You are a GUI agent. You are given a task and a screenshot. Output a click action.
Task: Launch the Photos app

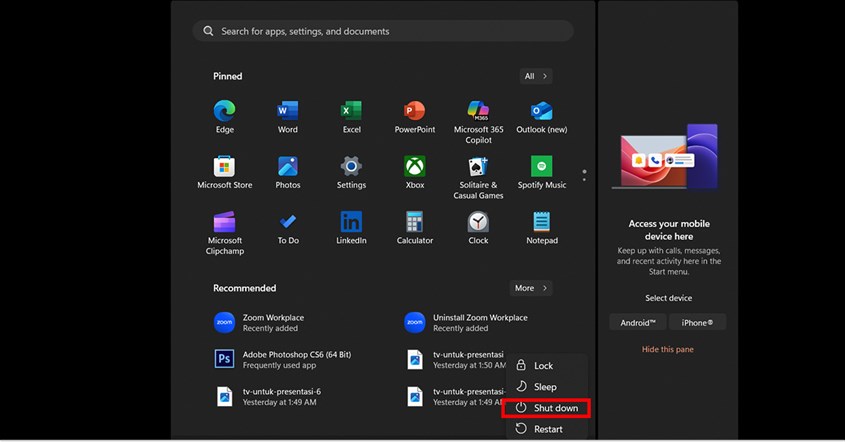(288, 172)
